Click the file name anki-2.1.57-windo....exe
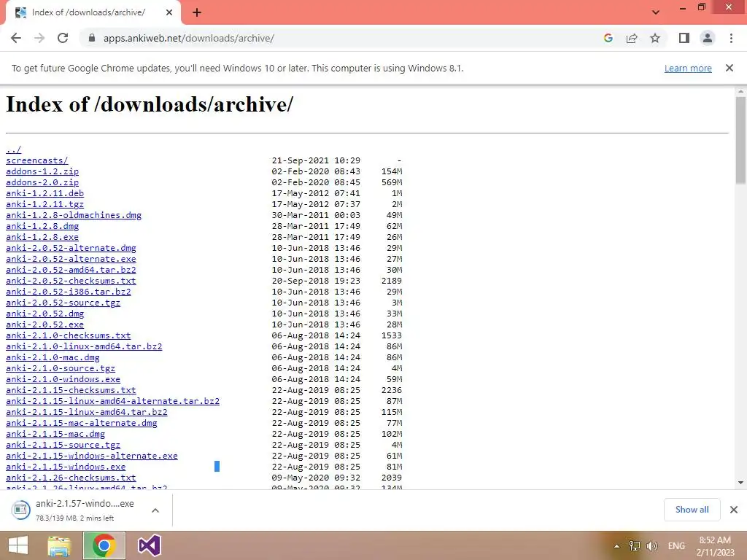This screenshot has height=560, width=747. (85, 504)
